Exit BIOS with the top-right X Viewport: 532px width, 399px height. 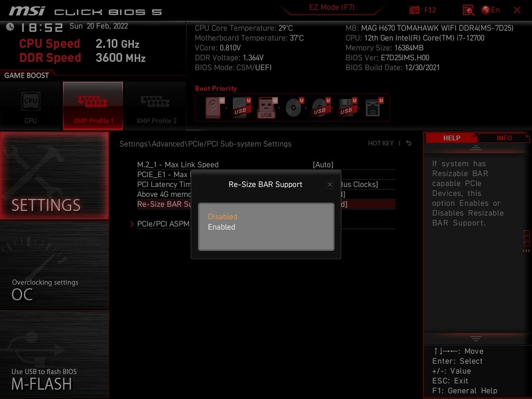pyautogui.click(x=517, y=10)
